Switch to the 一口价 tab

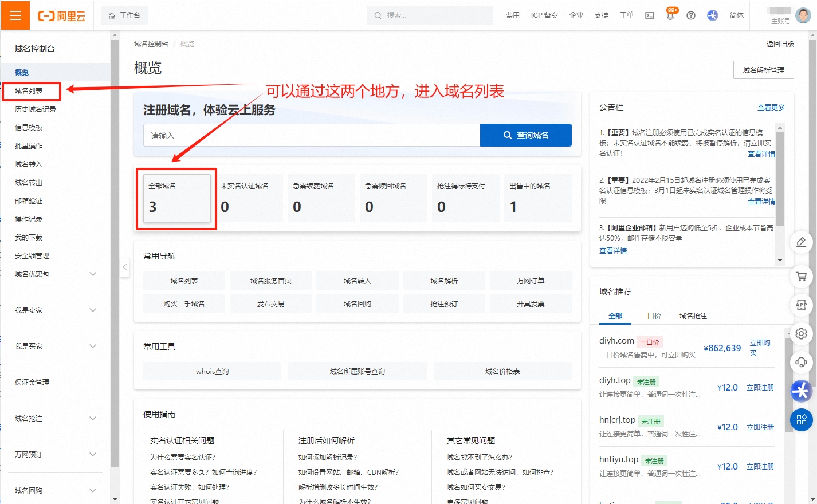[651, 316]
